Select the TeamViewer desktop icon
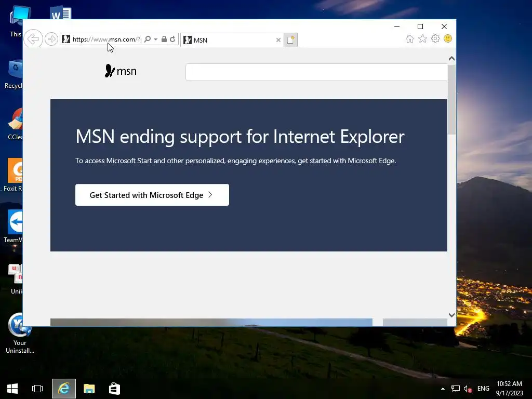This screenshot has width=532, height=399. tap(14, 227)
